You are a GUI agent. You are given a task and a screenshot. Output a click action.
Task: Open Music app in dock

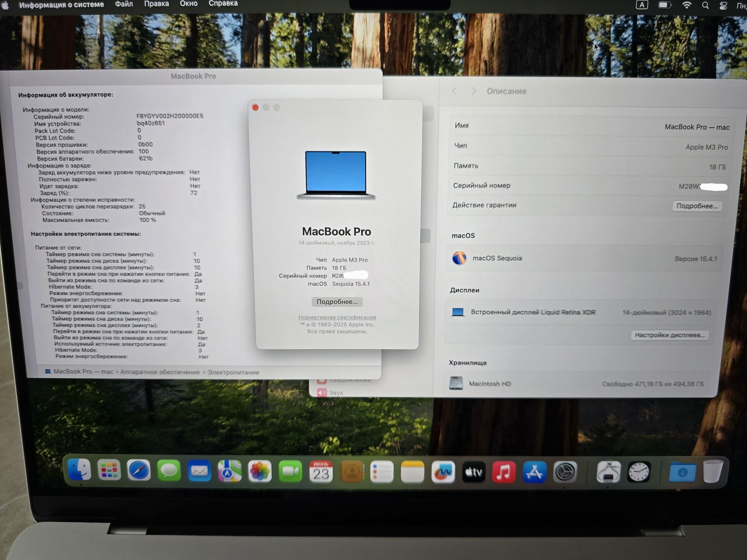pos(504,472)
